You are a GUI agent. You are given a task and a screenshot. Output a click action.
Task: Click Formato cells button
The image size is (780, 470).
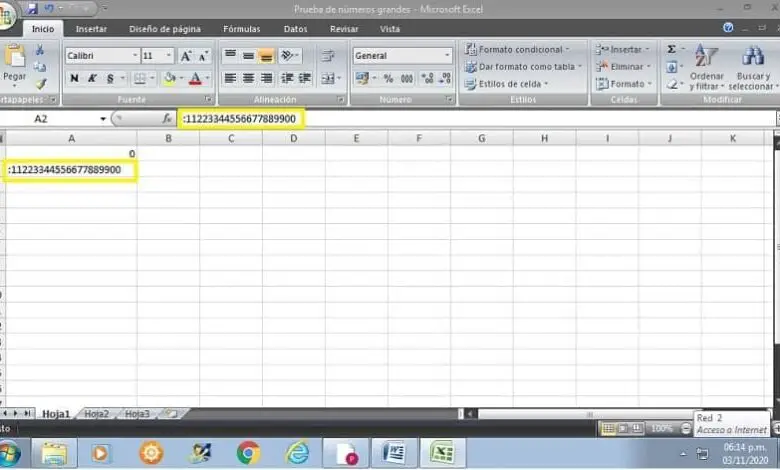coord(624,84)
